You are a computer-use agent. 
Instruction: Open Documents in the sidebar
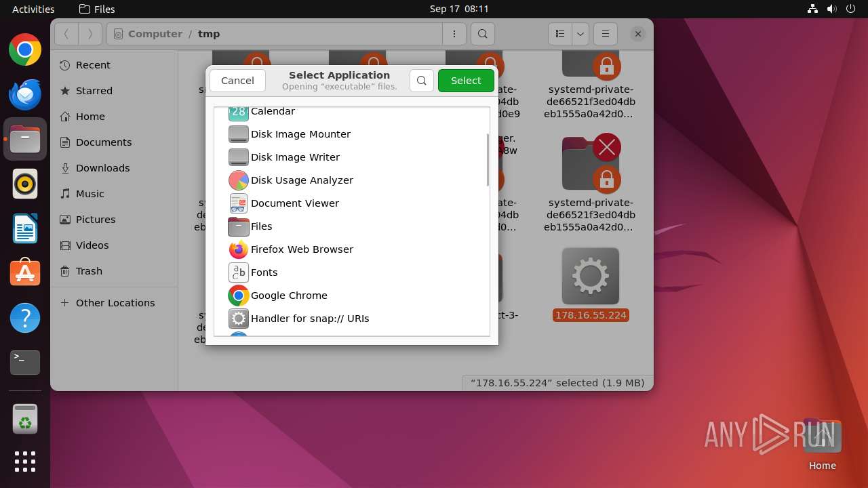coord(114,142)
